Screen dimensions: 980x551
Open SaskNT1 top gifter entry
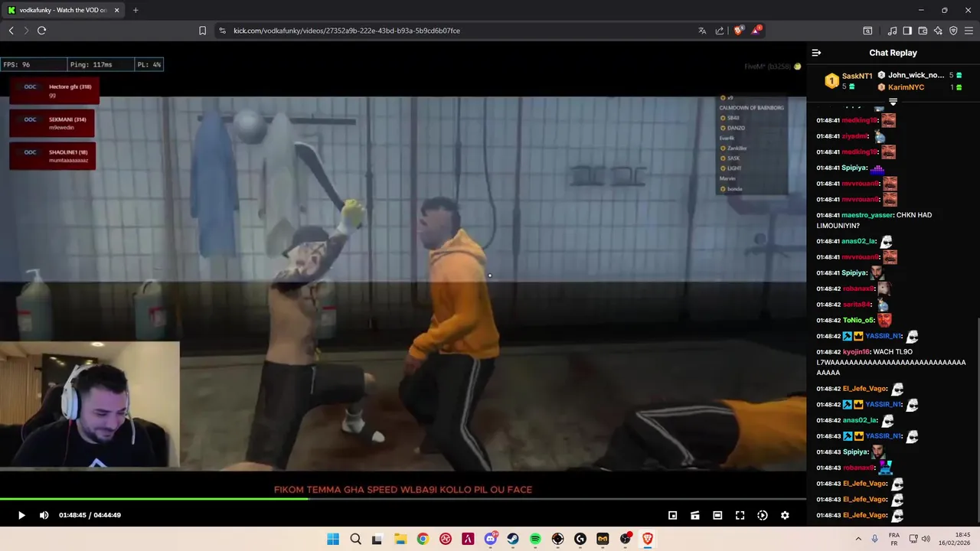click(849, 80)
